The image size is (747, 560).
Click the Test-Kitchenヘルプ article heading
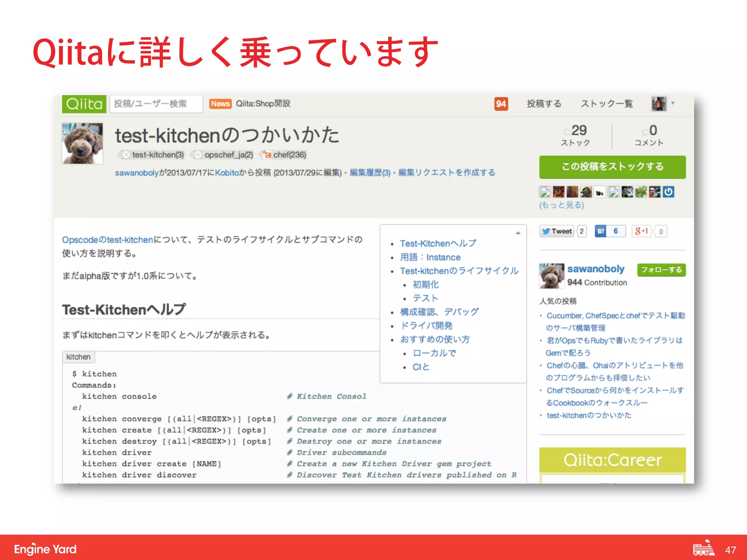click(124, 310)
